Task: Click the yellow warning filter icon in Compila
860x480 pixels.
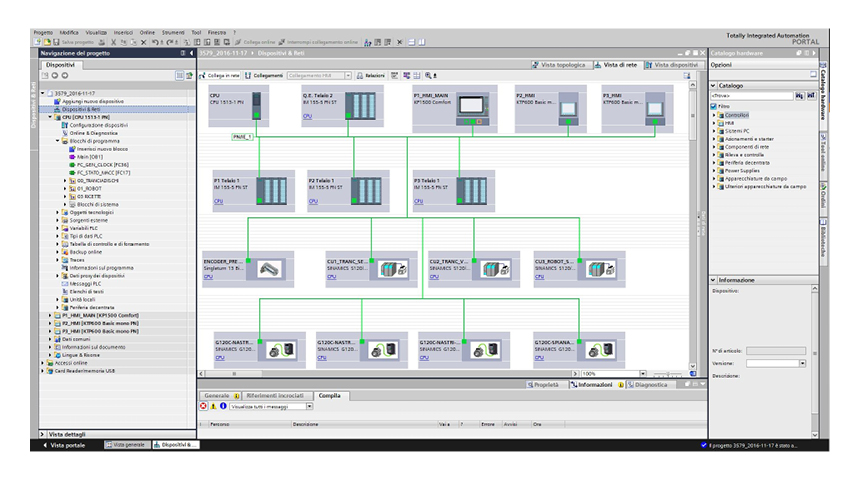Action: pos(213,406)
